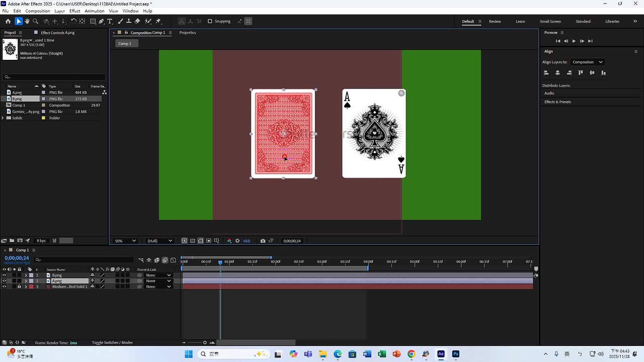Switch to the Review workspace tab
The image size is (644, 362).
[x=495, y=21]
